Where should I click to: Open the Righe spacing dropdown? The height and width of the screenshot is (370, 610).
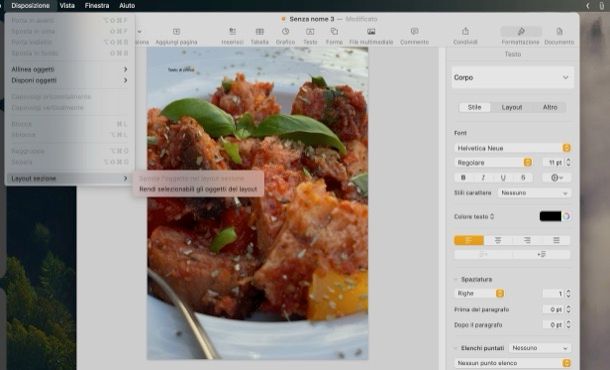(x=479, y=293)
